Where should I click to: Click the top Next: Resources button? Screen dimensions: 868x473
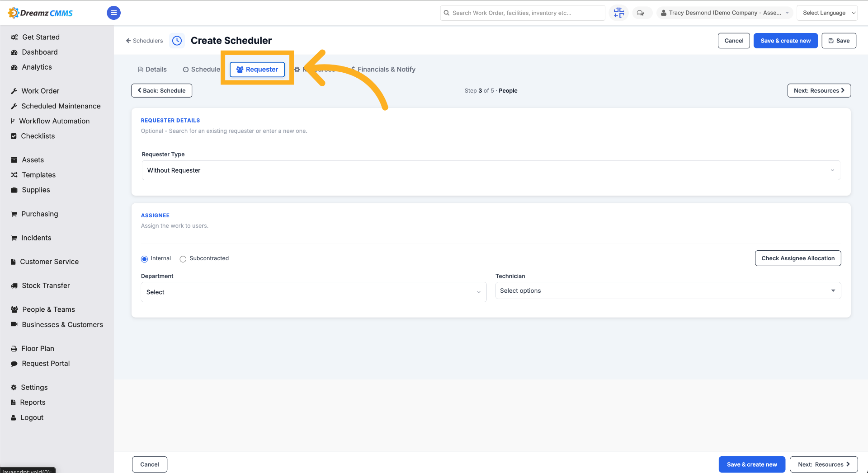(819, 90)
